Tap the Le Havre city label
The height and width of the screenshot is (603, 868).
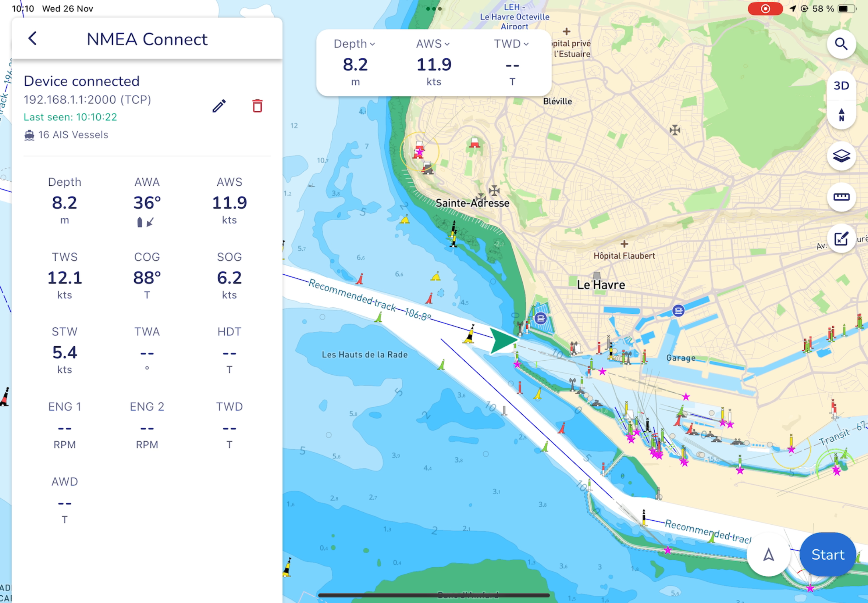point(601,285)
